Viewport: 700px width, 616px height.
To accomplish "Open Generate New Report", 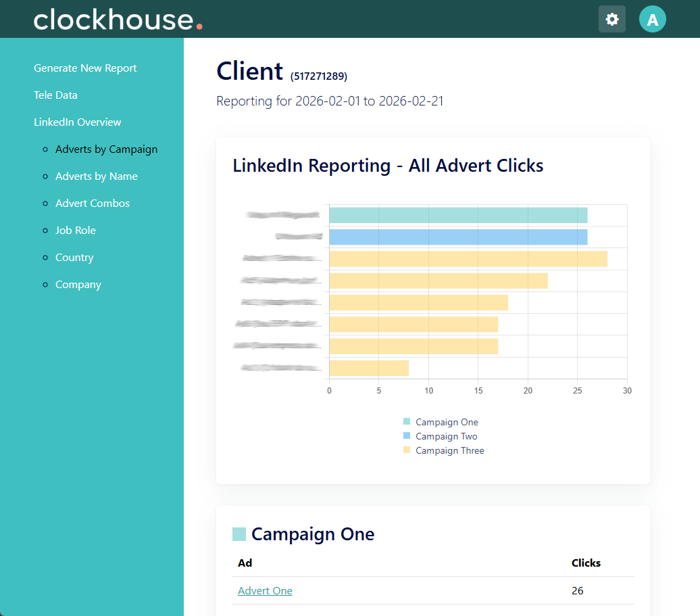I will [x=85, y=68].
